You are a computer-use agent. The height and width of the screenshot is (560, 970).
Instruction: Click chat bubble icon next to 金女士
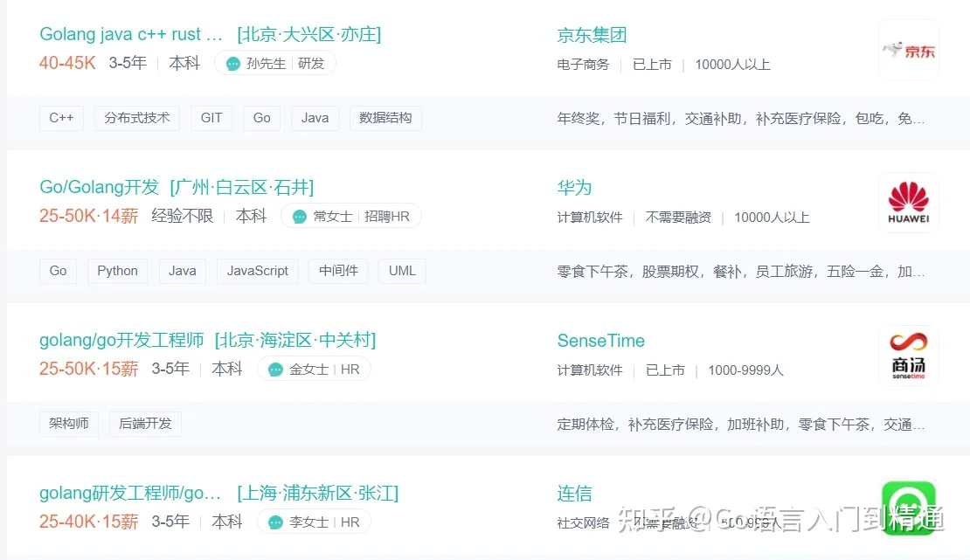click(275, 370)
